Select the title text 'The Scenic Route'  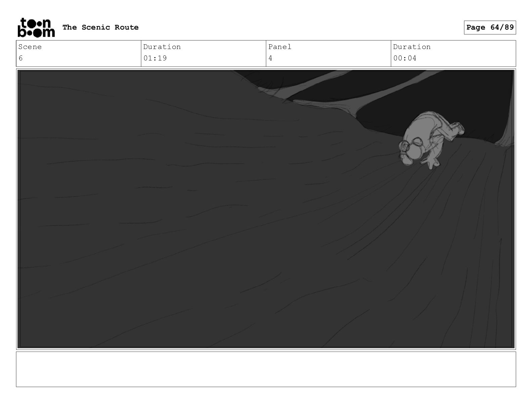(100, 27)
